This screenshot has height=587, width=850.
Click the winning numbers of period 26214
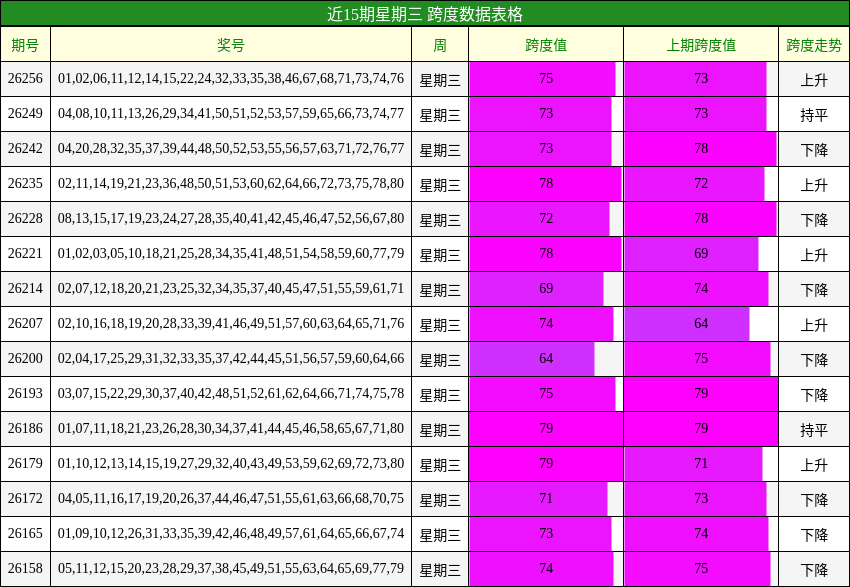(231, 289)
